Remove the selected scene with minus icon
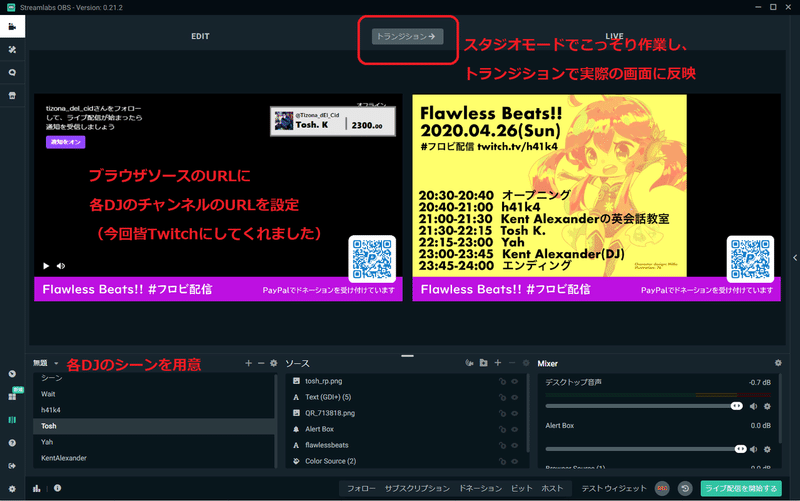This screenshot has width=800, height=501. coord(261,363)
